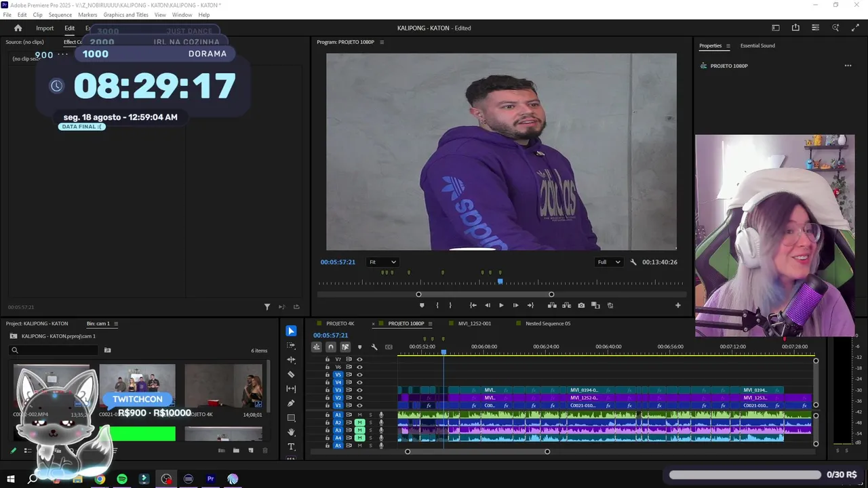Switch to MVI_1252-001 timeline tab

click(475, 324)
